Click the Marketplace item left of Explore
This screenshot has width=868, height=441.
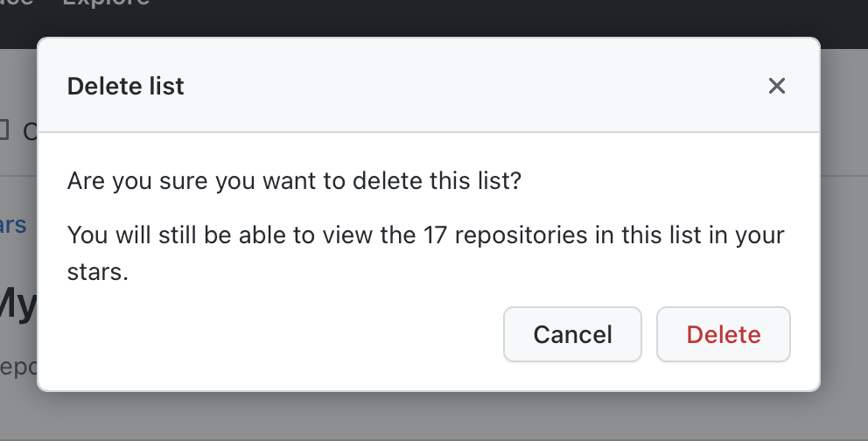(x=17, y=3)
